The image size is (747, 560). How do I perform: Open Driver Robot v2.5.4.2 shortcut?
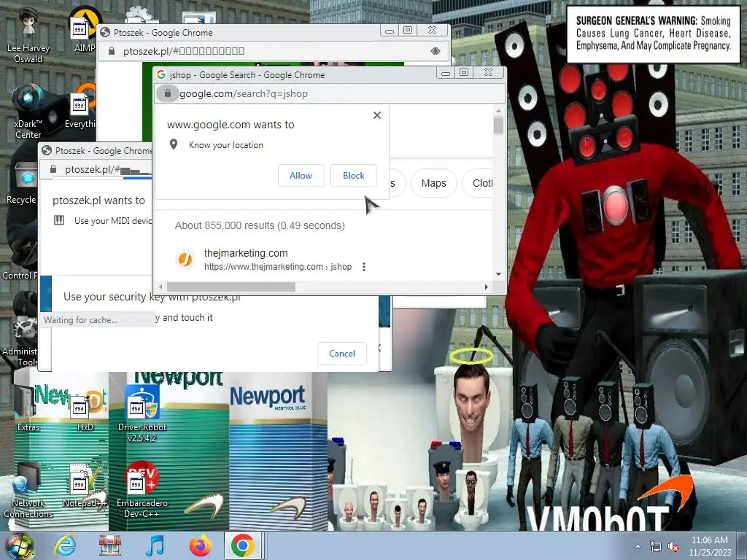coord(142,412)
